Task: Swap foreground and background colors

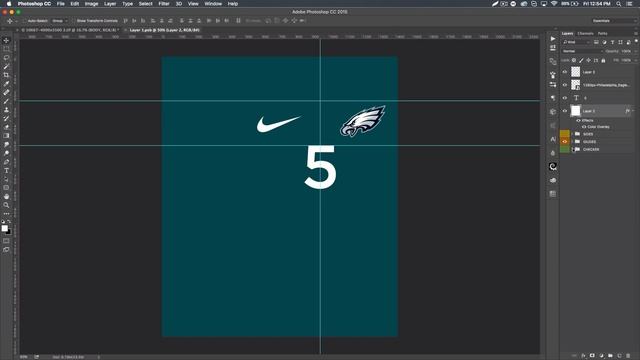Action: pyautogui.click(x=9, y=222)
